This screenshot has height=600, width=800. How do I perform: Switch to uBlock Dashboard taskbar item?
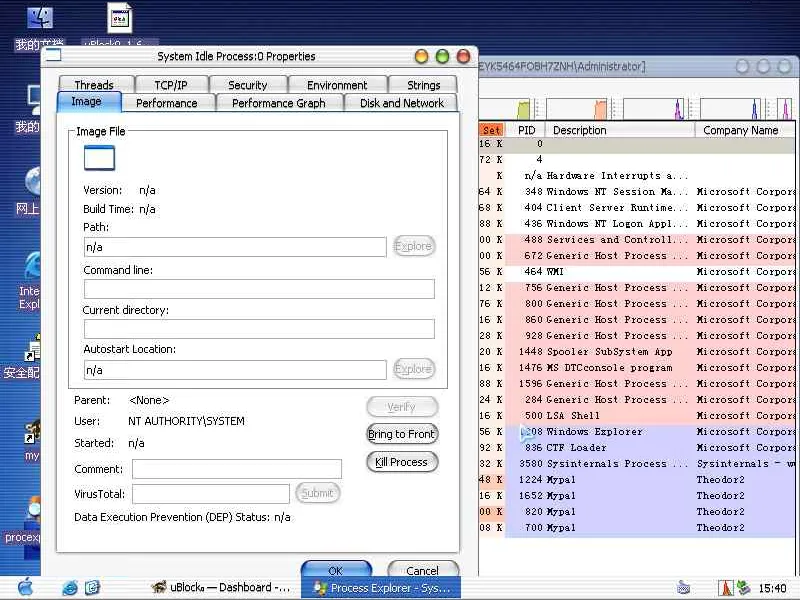[221, 587]
